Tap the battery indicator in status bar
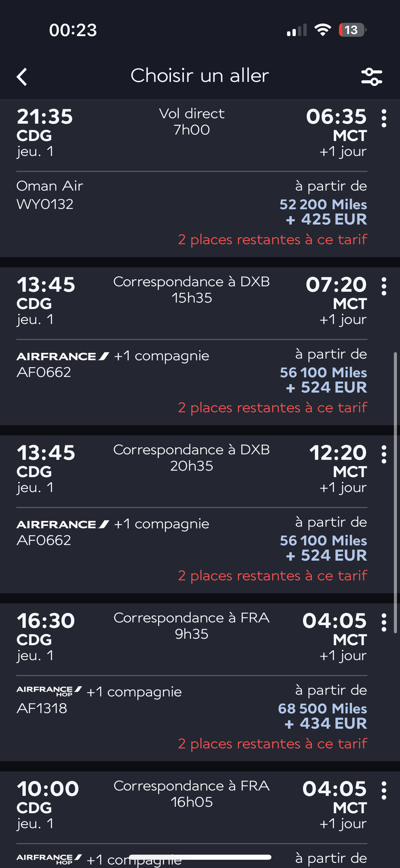Viewport: 400px width, 868px height. (352, 30)
